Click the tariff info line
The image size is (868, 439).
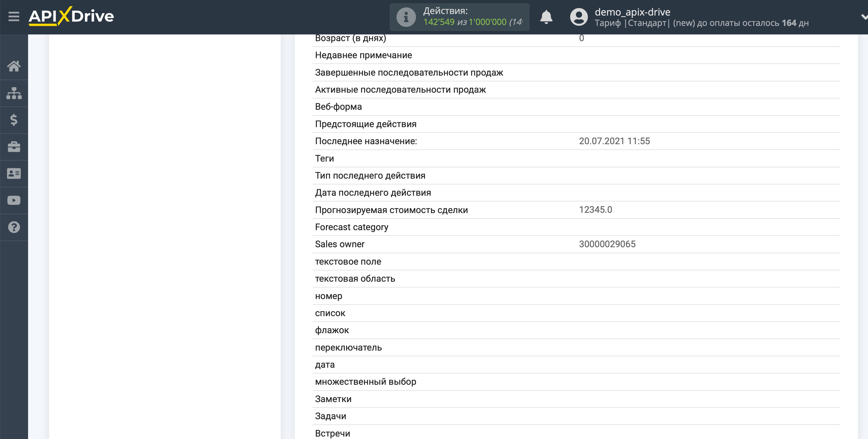(x=702, y=23)
